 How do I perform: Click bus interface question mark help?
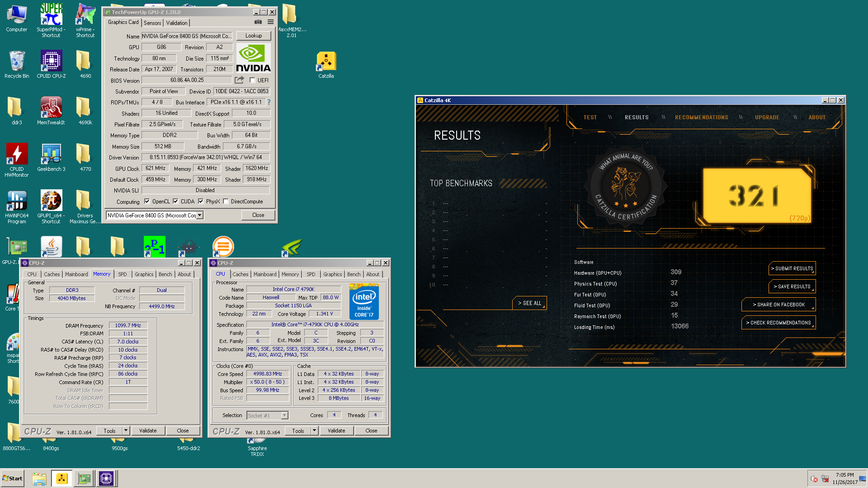tap(269, 102)
